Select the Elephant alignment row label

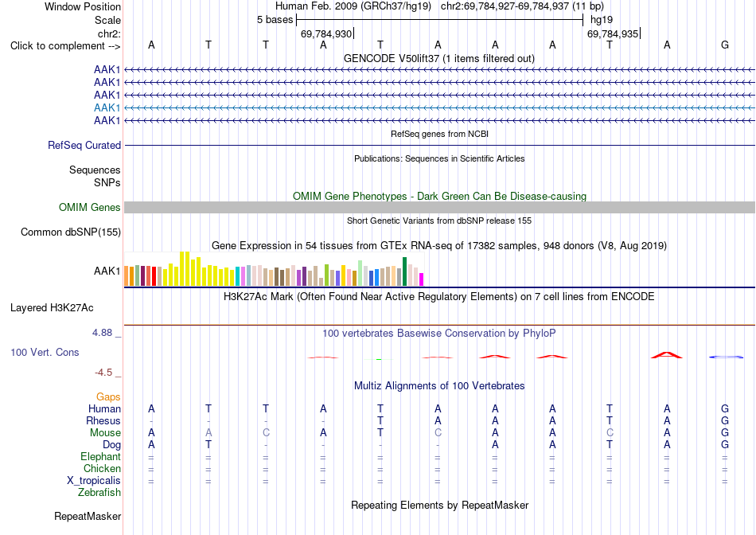[100, 456]
